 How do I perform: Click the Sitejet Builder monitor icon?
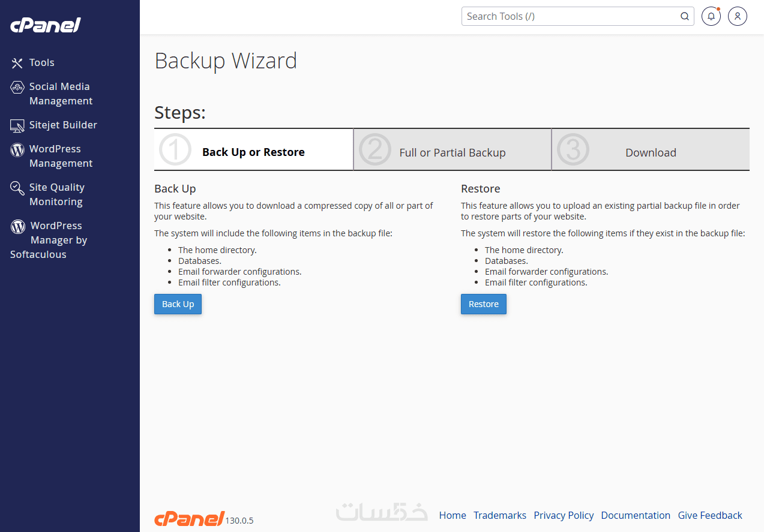(17, 125)
